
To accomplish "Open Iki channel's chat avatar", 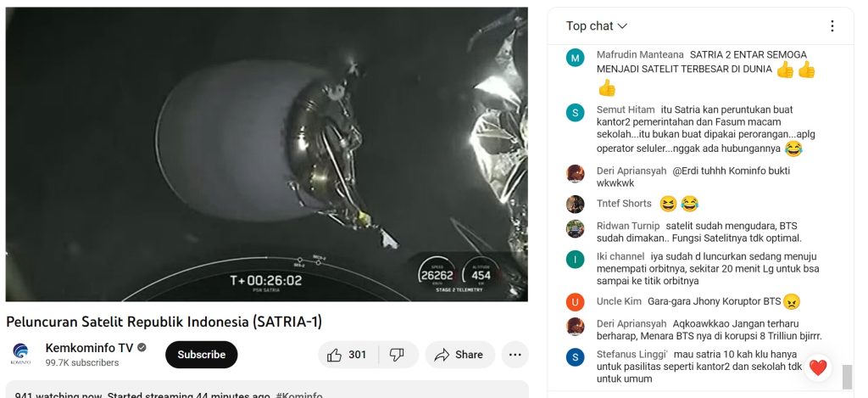I will point(576,259).
